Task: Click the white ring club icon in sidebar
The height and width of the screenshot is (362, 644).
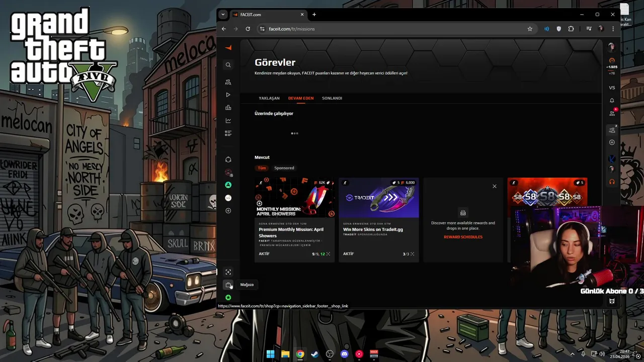Action: click(228, 159)
